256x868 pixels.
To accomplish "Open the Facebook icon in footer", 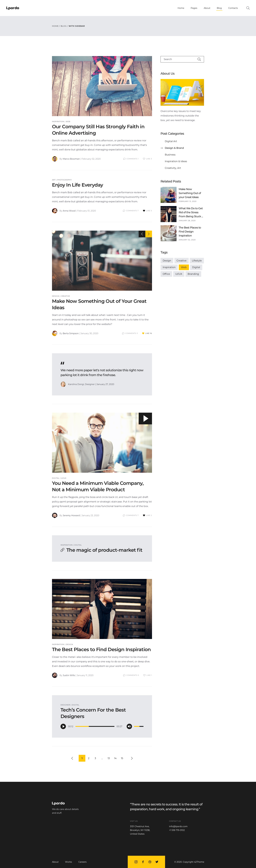I will click(x=143, y=862).
